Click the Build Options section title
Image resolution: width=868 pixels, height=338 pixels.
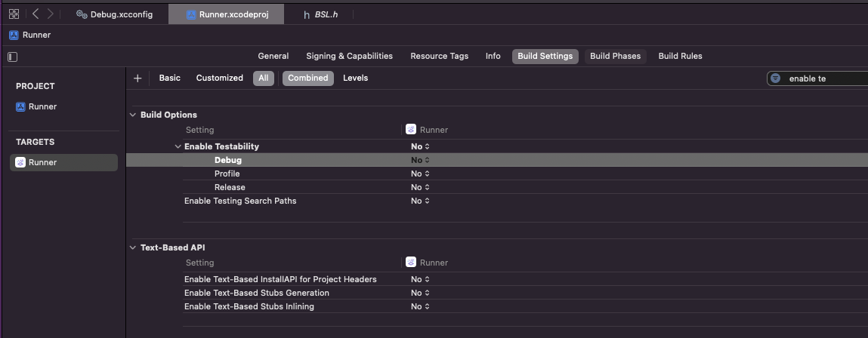pyautogui.click(x=168, y=115)
